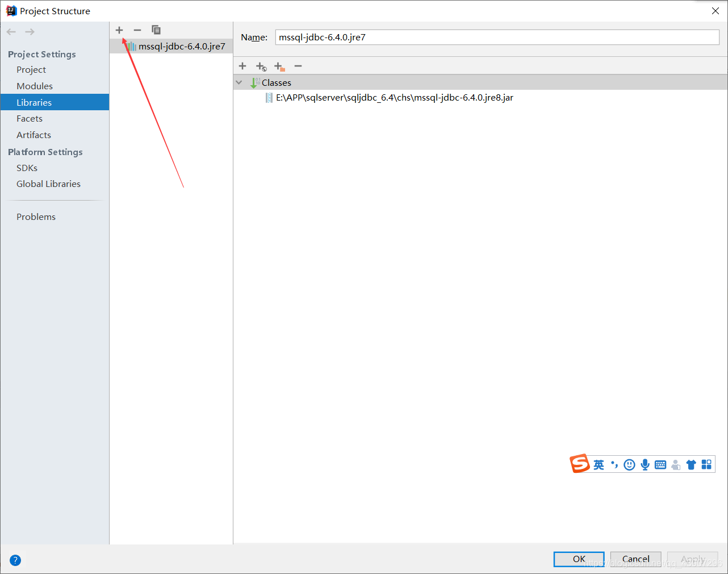
Task: Open the Sogou skin shirt icon
Action: (691, 465)
